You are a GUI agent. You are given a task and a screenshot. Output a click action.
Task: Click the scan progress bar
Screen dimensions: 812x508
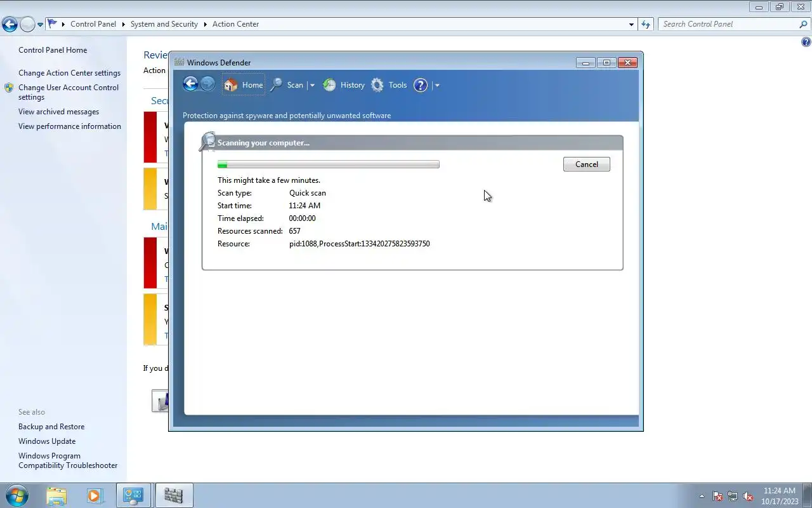click(329, 164)
